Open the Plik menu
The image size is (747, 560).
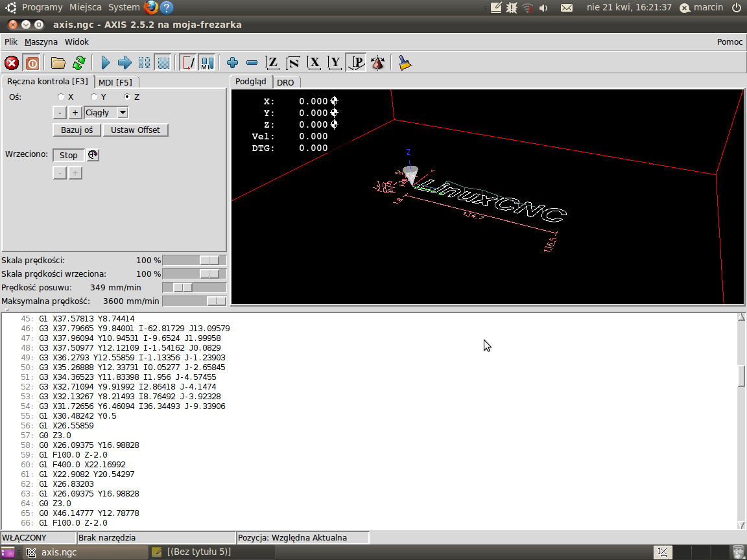[11, 42]
